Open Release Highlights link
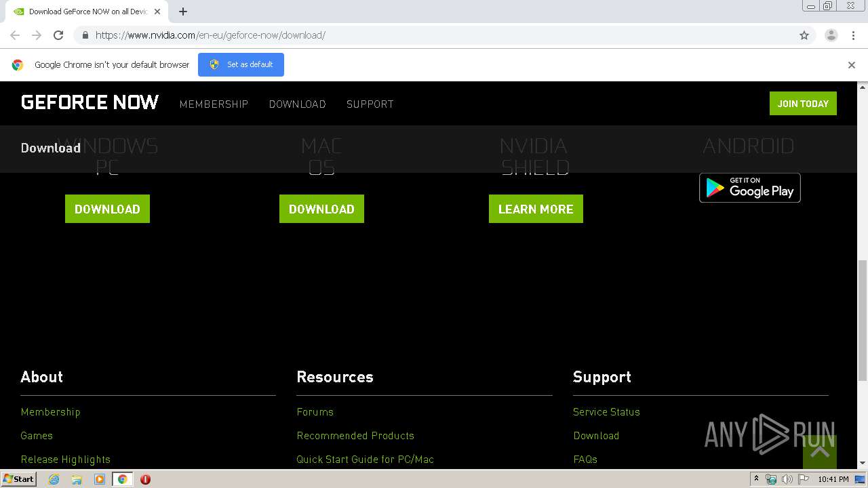Image resolution: width=868 pixels, height=488 pixels. click(x=65, y=460)
